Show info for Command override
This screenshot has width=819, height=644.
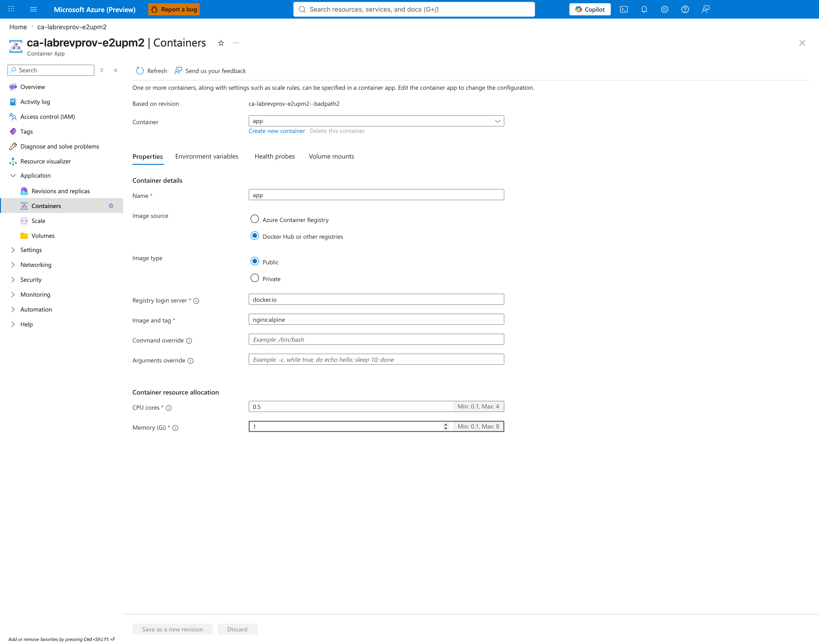(189, 341)
